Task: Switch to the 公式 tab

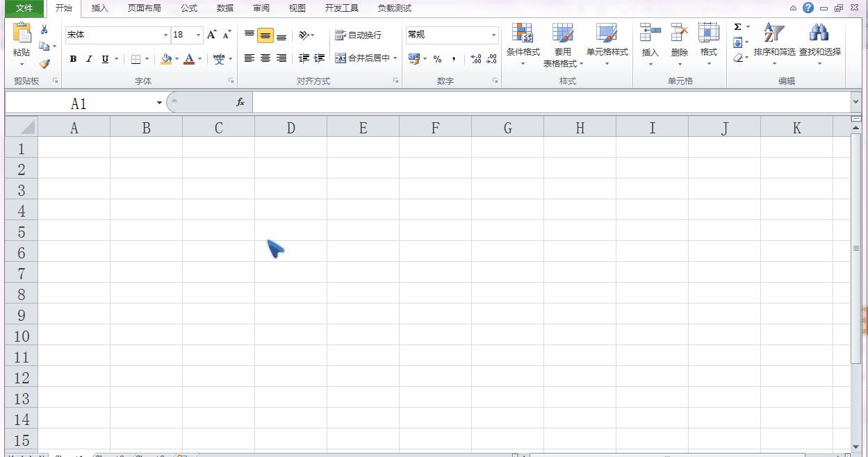Action: (188, 8)
